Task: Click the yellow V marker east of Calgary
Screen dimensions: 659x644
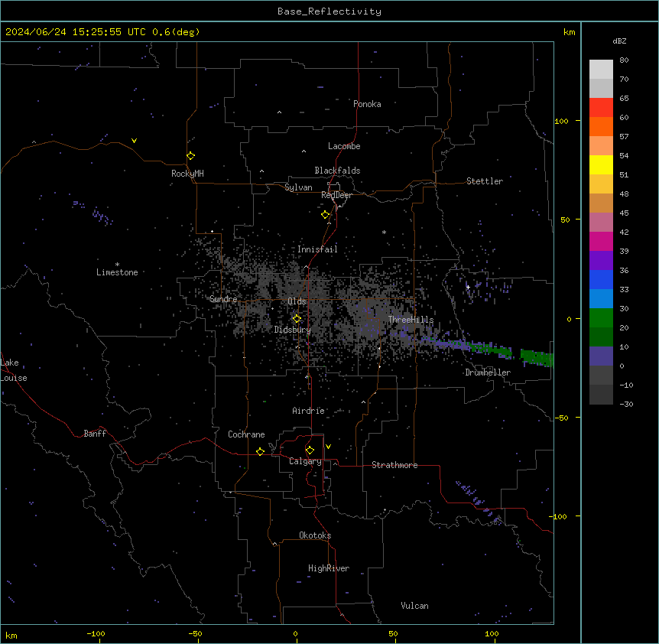Action: pos(328,447)
